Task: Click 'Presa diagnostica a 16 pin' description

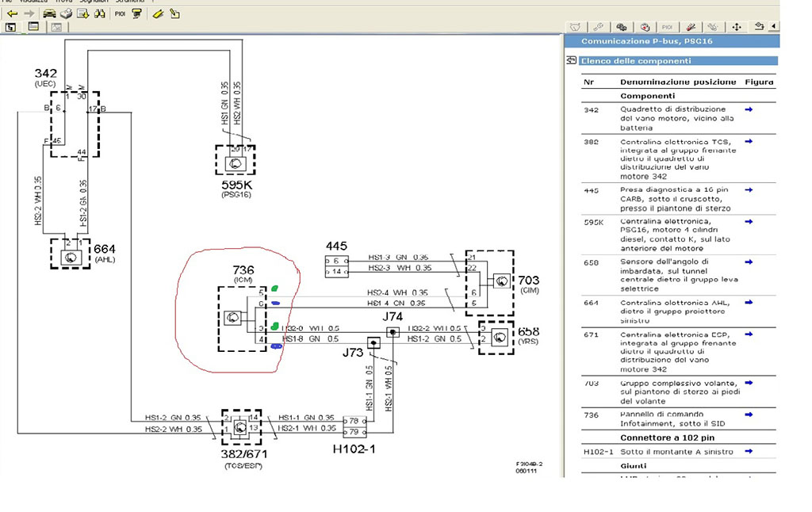Action: click(676, 199)
